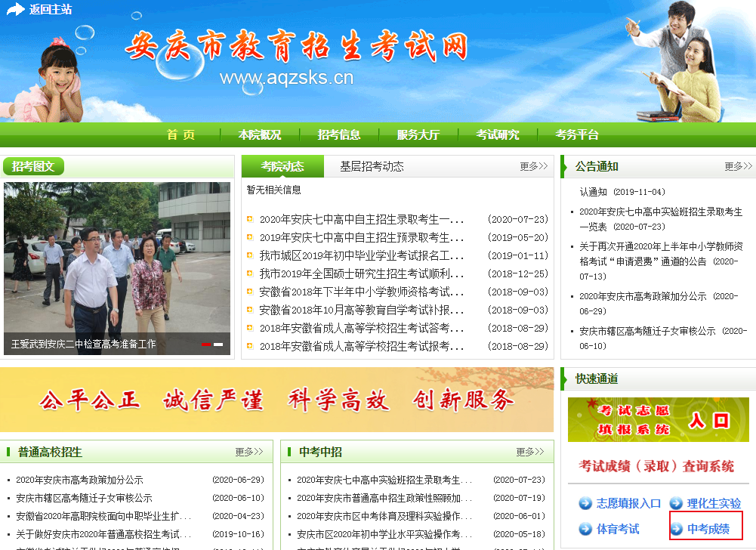The image size is (756, 550).
Task: Click the blue arrow icon beside 理化生实验
Action: (x=676, y=504)
